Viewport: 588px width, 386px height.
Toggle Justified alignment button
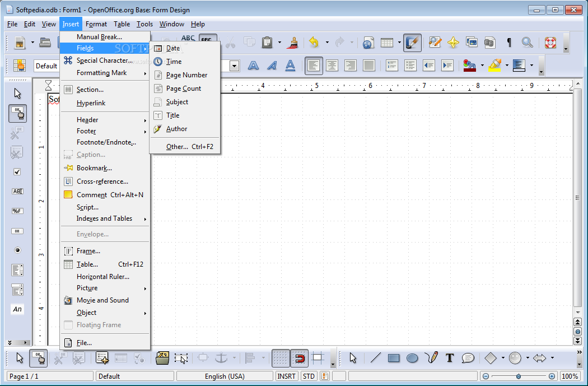click(368, 66)
